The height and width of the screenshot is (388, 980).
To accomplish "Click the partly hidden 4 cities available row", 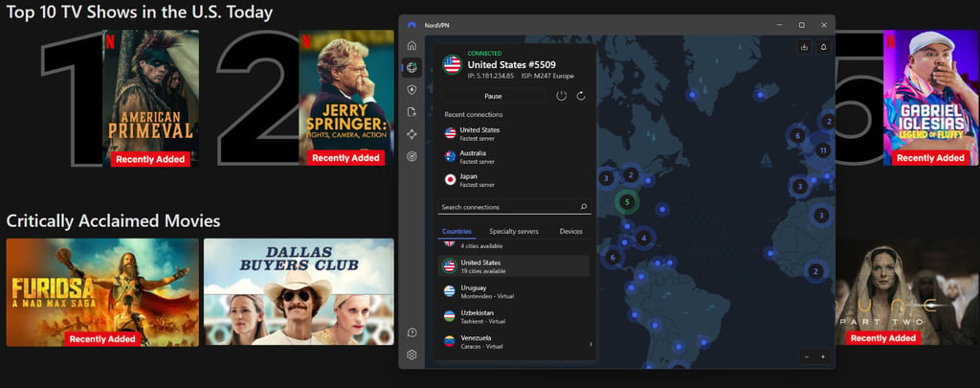I will click(514, 245).
